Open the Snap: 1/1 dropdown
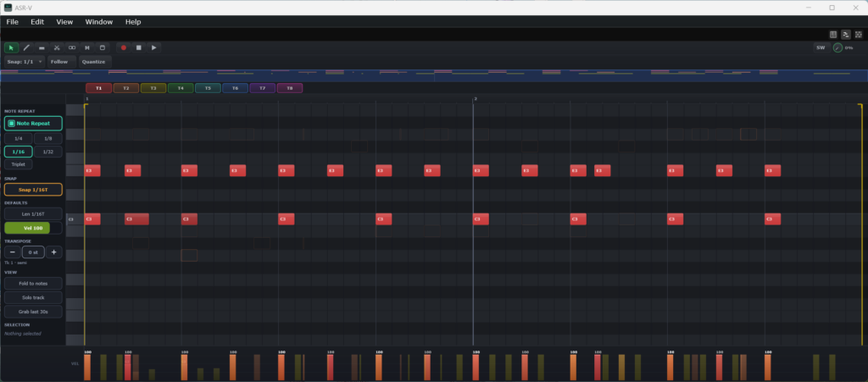 [x=25, y=62]
